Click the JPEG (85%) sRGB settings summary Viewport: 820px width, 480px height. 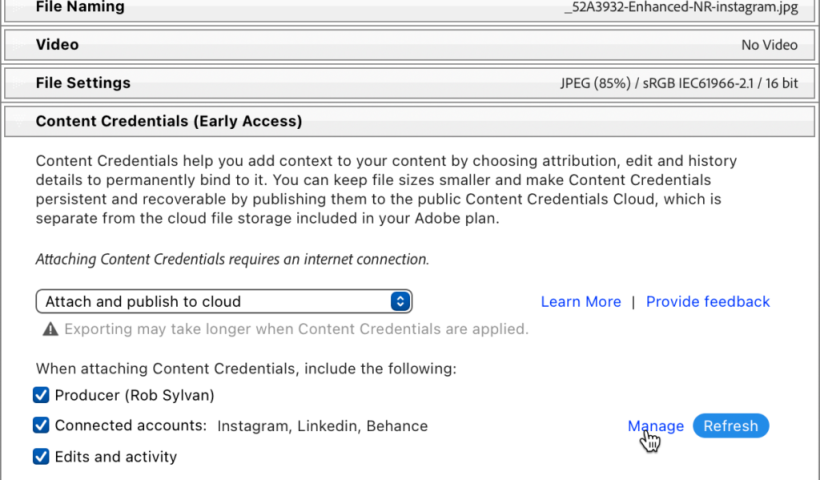pyautogui.click(x=678, y=83)
